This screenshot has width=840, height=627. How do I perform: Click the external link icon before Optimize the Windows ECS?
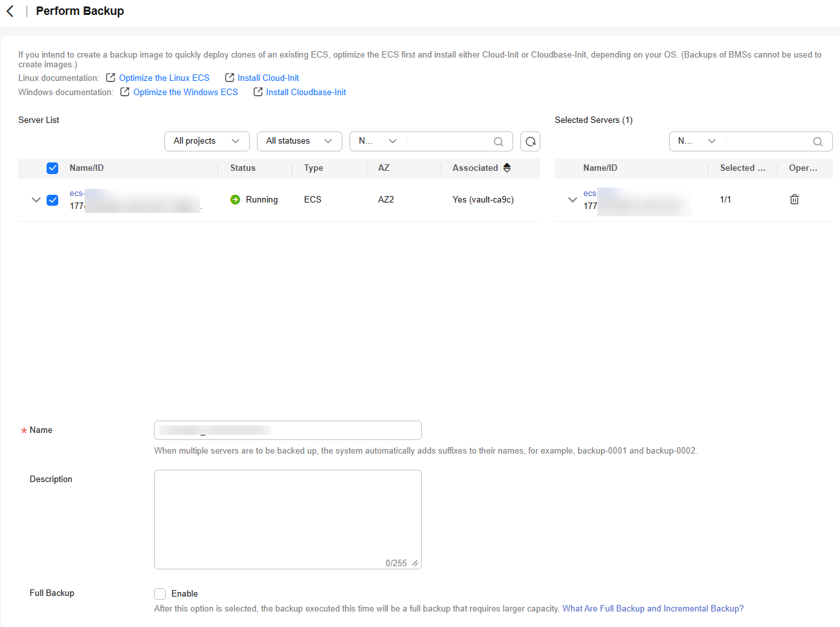coord(125,92)
